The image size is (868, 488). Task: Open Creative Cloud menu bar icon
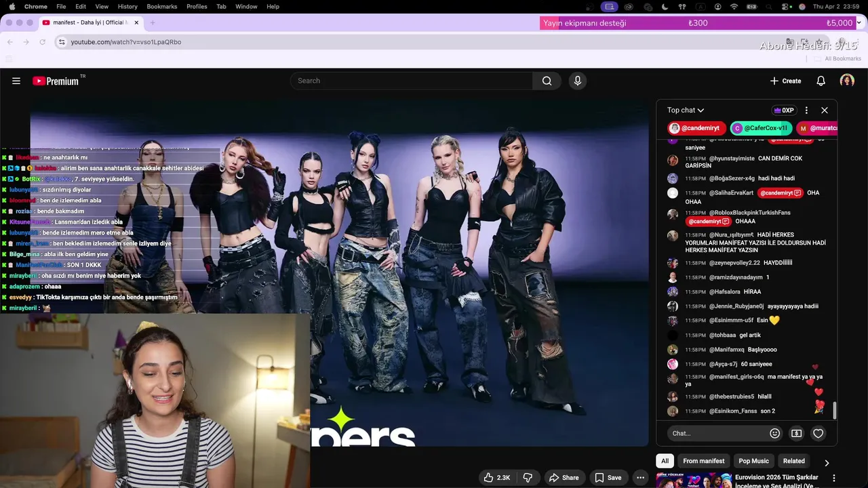pyautogui.click(x=629, y=6)
